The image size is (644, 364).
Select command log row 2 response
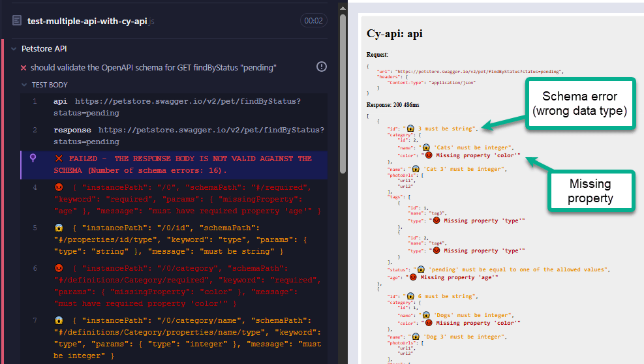click(174, 136)
